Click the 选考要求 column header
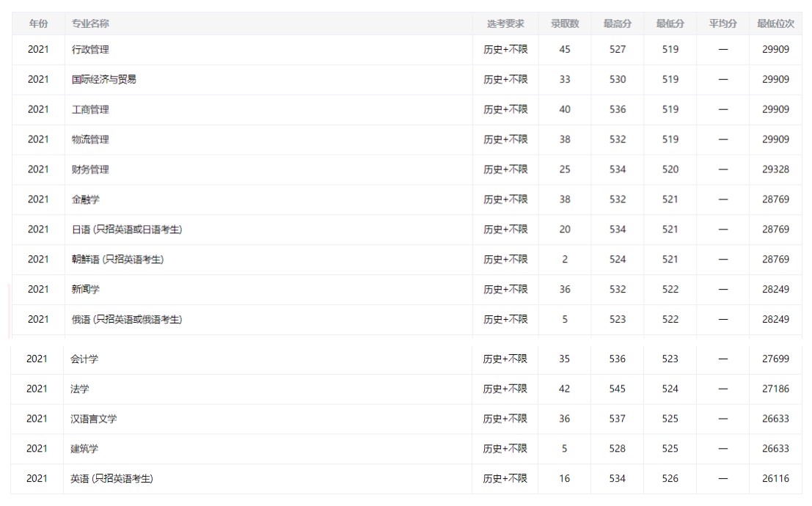The image size is (812, 506). pos(505,23)
